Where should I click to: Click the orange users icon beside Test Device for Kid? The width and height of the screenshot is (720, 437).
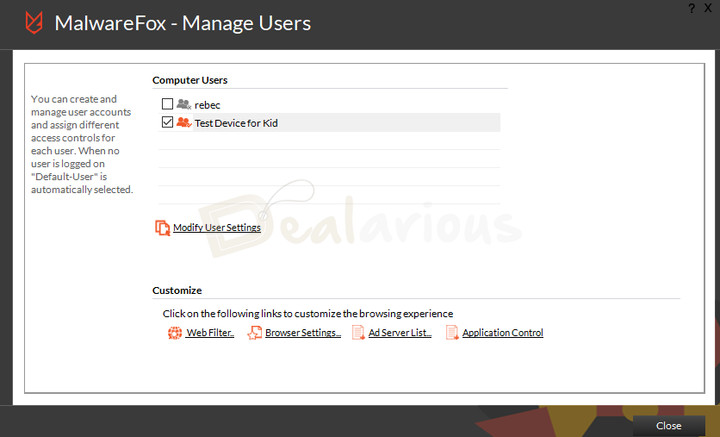pyautogui.click(x=184, y=122)
